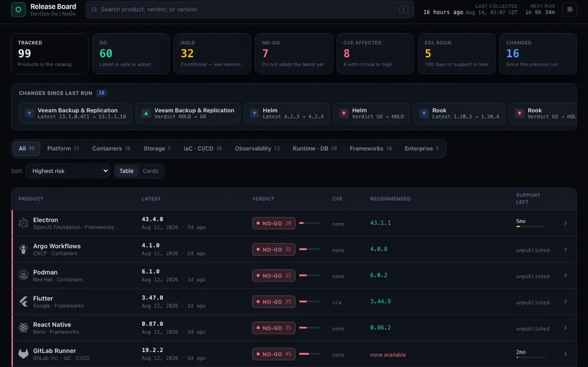Click the PRODUCT column header
The height and width of the screenshot is (367, 588).
[31, 199]
